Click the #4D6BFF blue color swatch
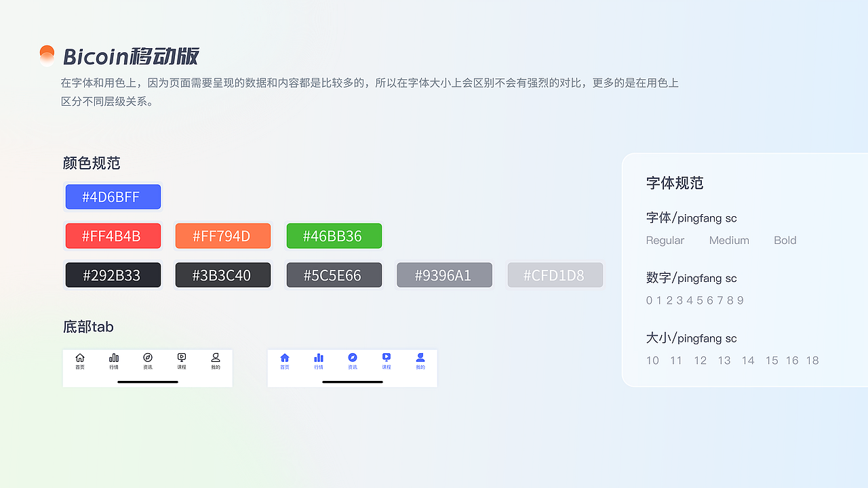868x488 pixels. (x=113, y=197)
